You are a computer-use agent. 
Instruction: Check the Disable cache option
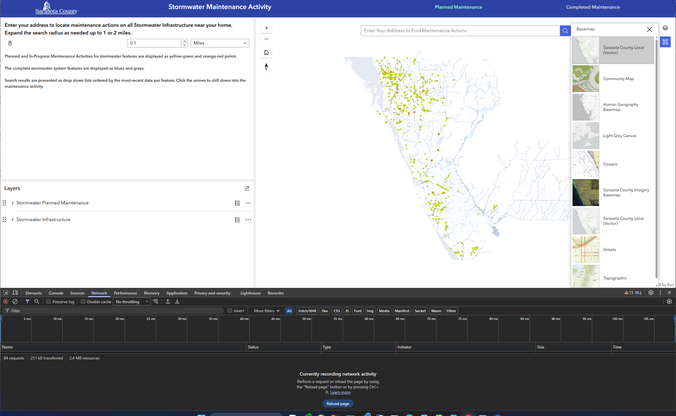[x=83, y=301]
